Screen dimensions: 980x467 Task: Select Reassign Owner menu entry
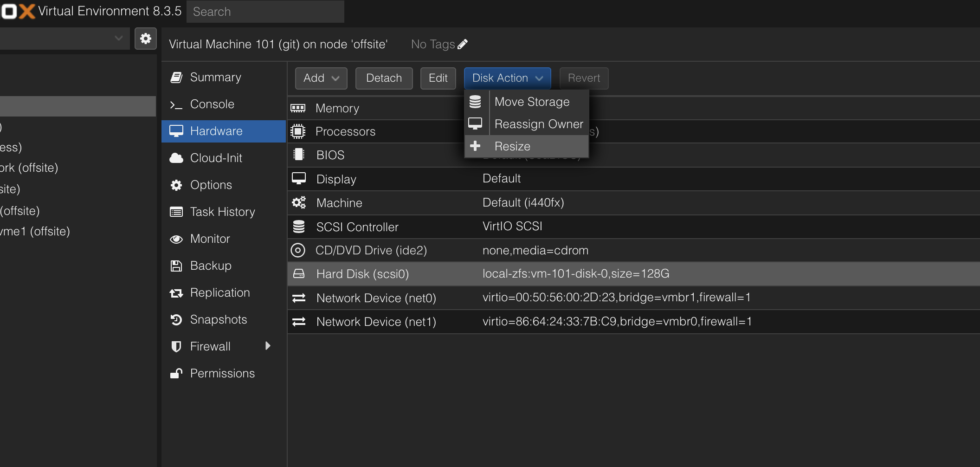click(538, 124)
